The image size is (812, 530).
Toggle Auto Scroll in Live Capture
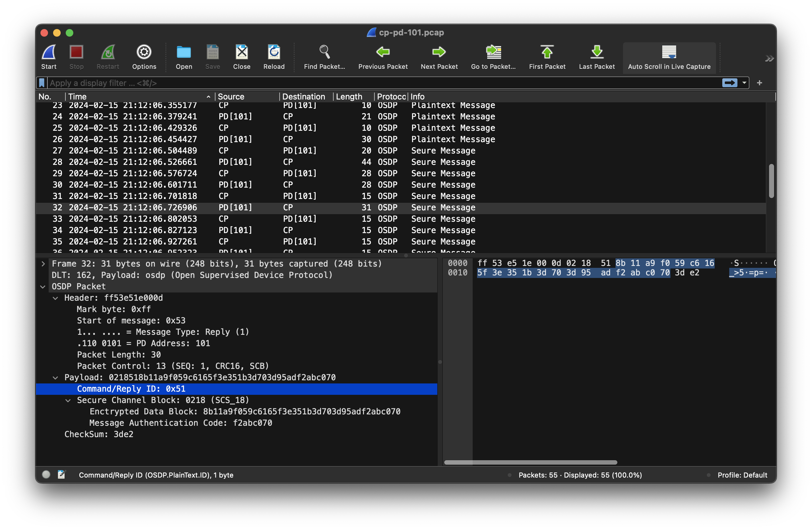pyautogui.click(x=669, y=52)
